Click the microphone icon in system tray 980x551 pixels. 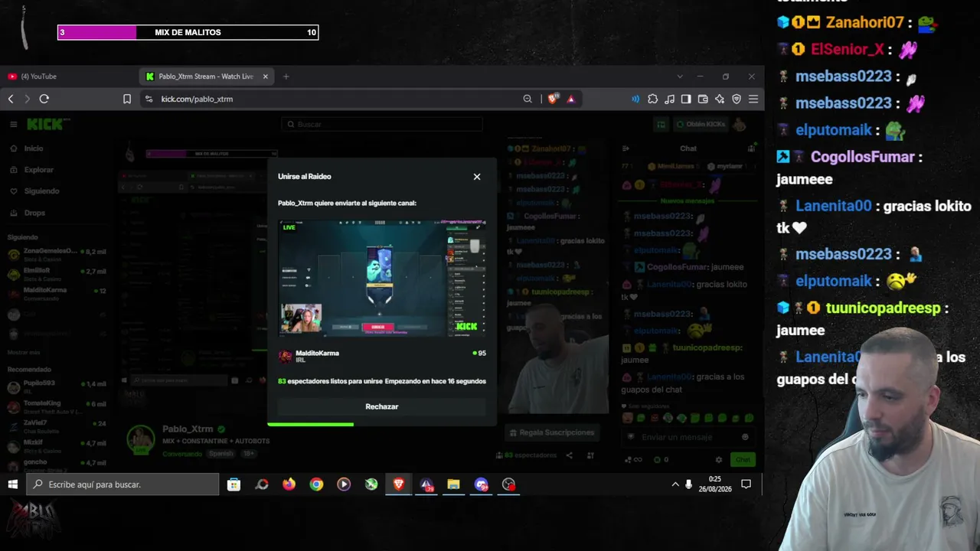pos(689,484)
